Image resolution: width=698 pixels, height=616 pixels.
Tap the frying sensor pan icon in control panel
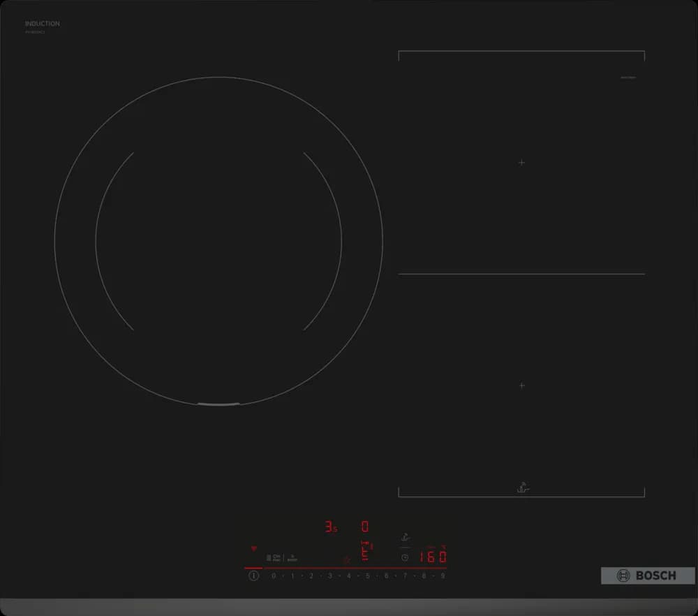click(x=405, y=538)
